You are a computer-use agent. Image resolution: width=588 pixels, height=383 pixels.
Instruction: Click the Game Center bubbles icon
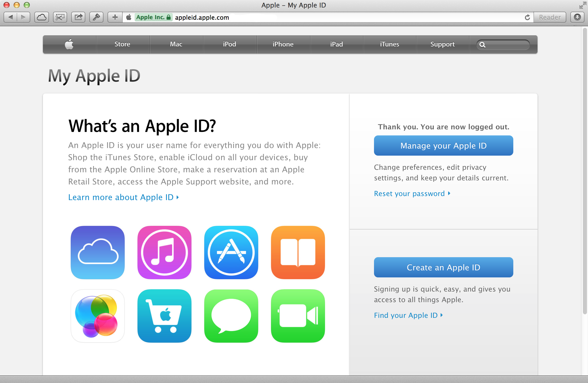pos(98,316)
